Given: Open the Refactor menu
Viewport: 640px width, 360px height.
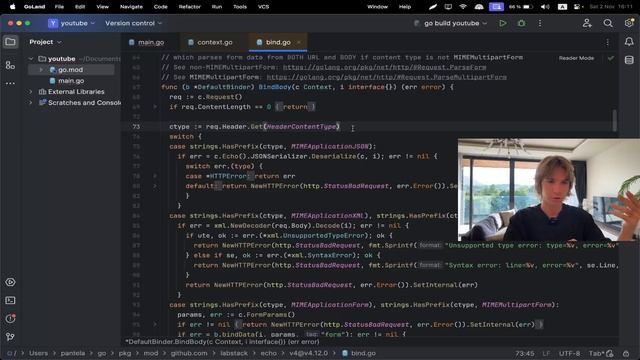Looking at the screenshot, I should tap(189, 7).
